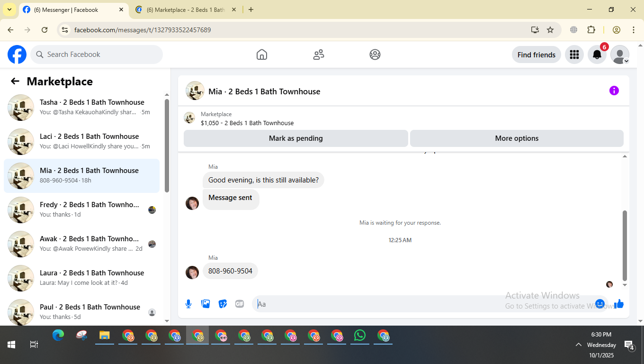
Task: Open the Awak conversation in the list
Action: (81, 244)
